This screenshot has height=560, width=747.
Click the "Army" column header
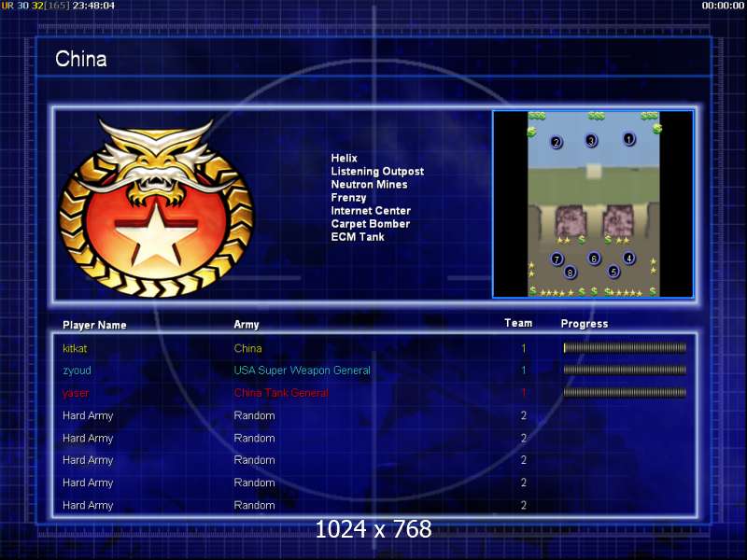point(247,325)
